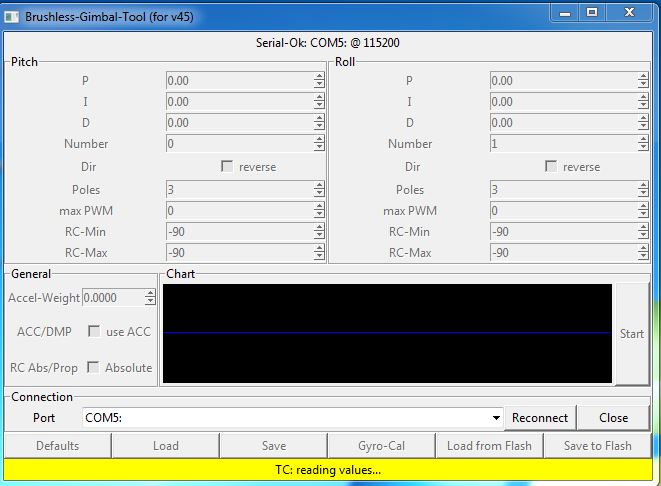The width and height of the screenshot is (661, 486).
Task: Increase Roll max PWM with up arrow
Action: tap(643, 206)
